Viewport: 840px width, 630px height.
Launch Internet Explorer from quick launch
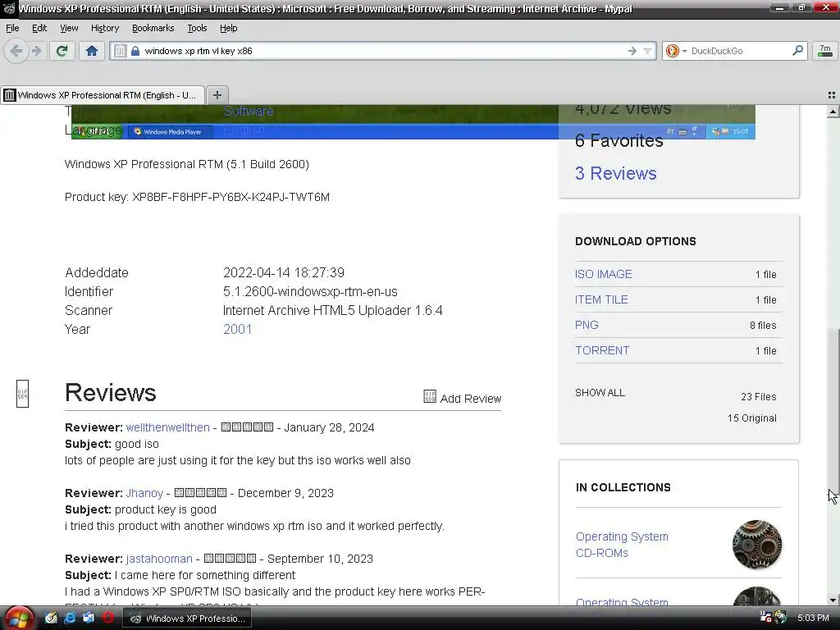[70, 619]
